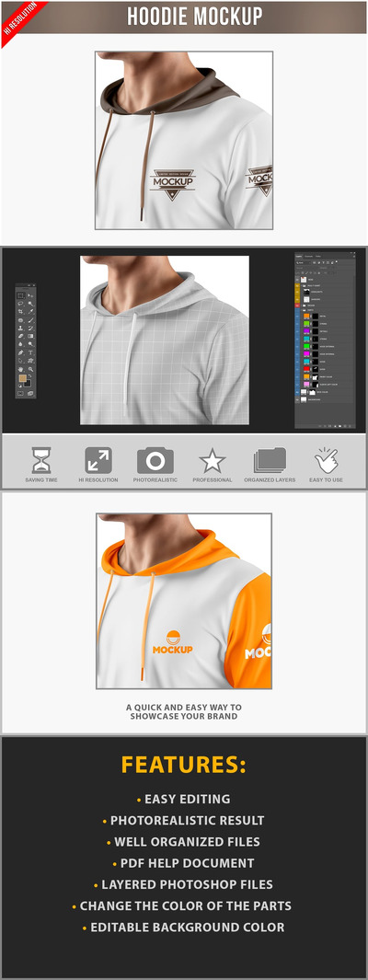Toggle visibility of the topmost layer
The image size is (368, 980).
pos(297,280)
